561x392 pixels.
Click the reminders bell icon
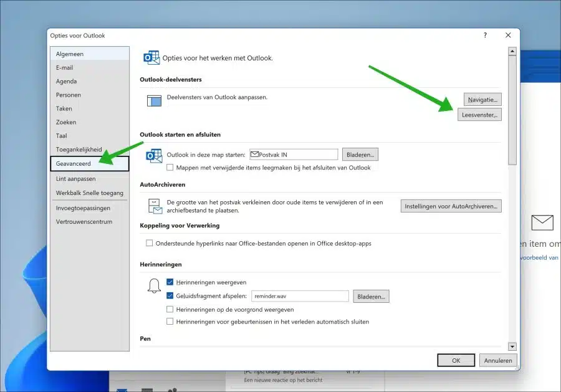click(x=154, y=286)
